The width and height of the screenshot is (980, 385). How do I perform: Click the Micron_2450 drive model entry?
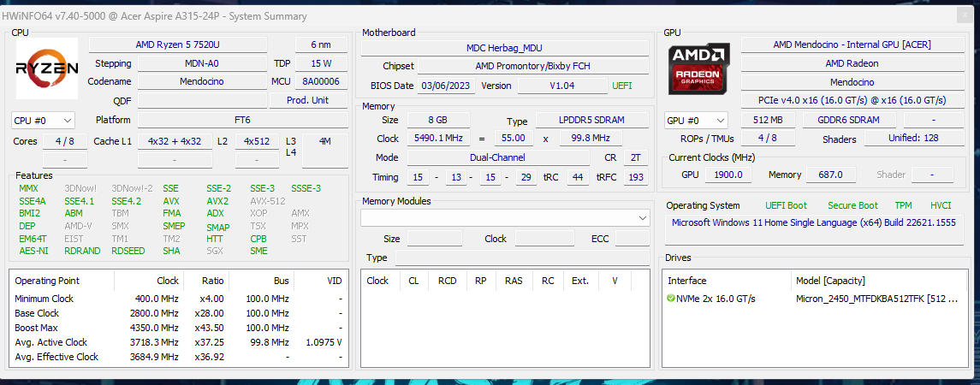pyautogui.click(x=876, y=299)
